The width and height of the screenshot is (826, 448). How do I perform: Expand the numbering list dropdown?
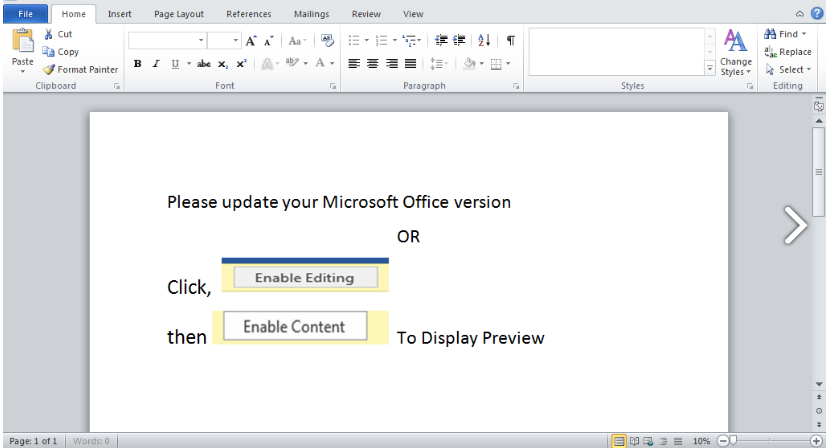[395, 40]
